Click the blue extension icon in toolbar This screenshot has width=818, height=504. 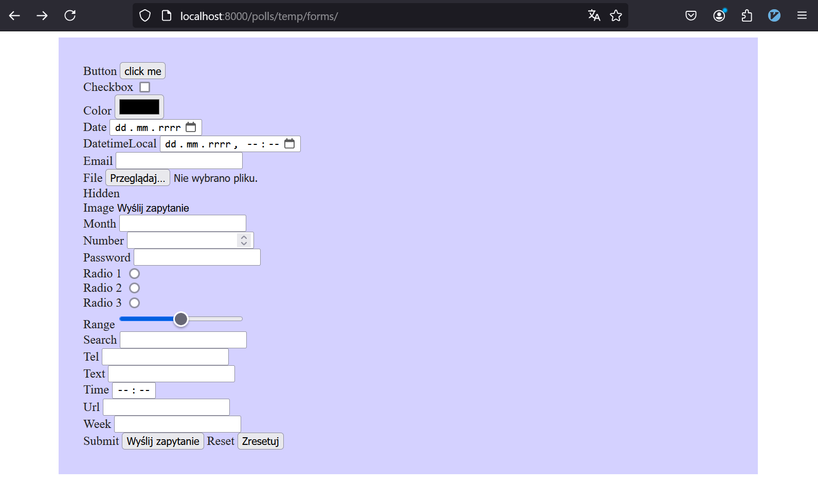click(774, 15)
